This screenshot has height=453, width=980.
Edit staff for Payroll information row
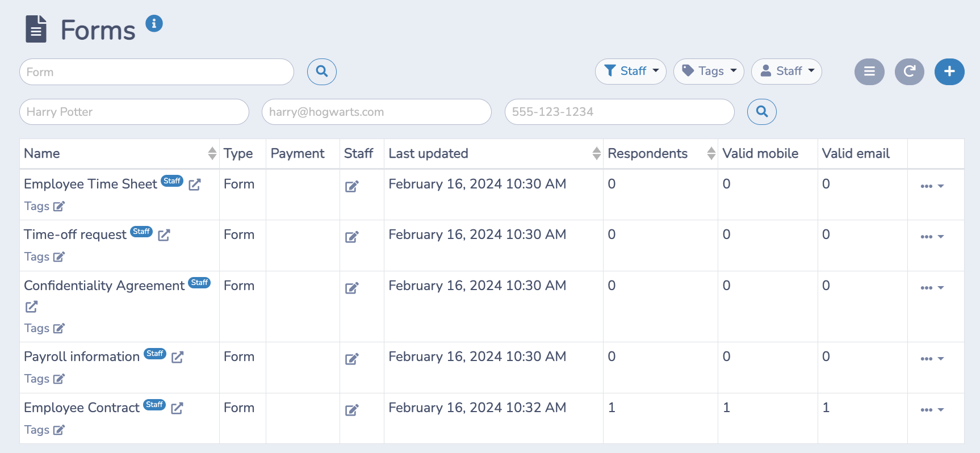coord(352,359)
